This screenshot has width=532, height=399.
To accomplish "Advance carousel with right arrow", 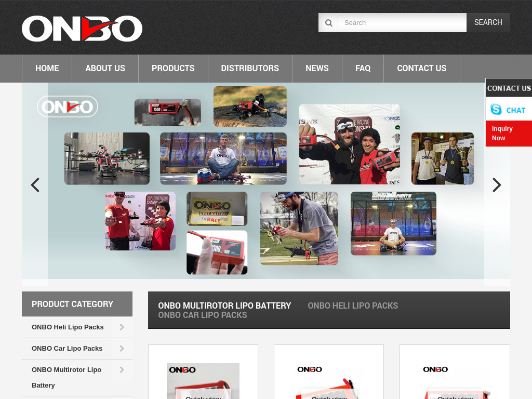I will click(x=497, y=185).
